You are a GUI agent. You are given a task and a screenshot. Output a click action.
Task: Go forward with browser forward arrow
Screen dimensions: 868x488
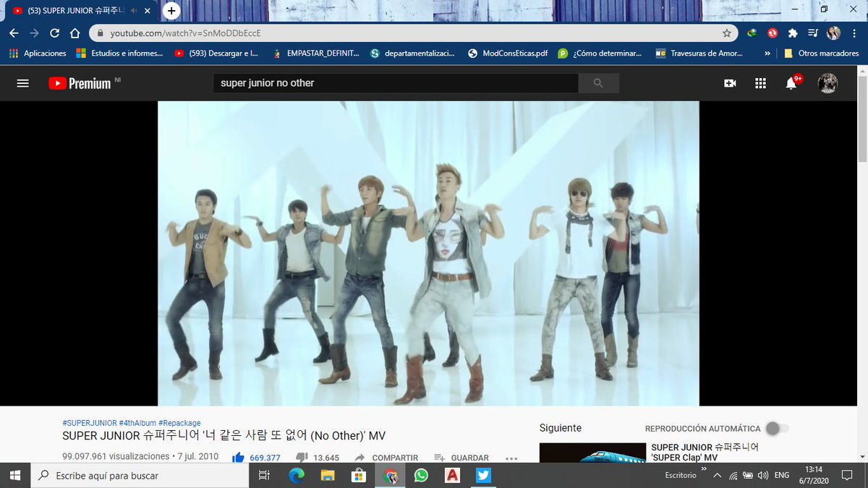click(x=34, y=33)
